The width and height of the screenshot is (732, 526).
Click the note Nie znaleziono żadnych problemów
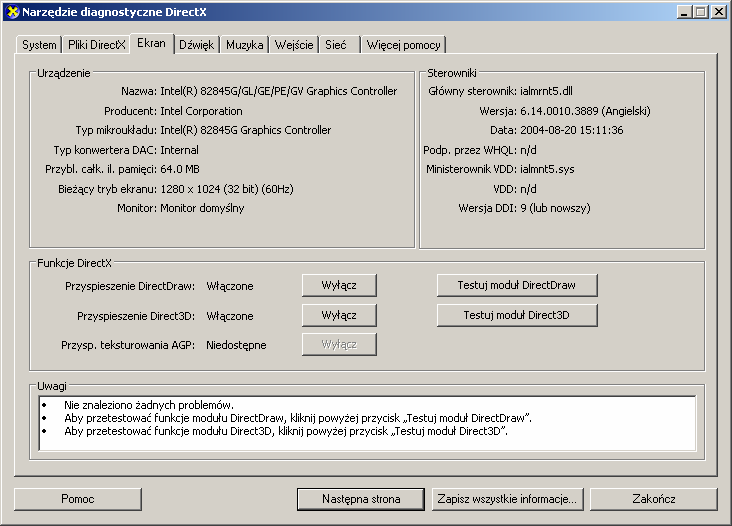coord(149,405)
